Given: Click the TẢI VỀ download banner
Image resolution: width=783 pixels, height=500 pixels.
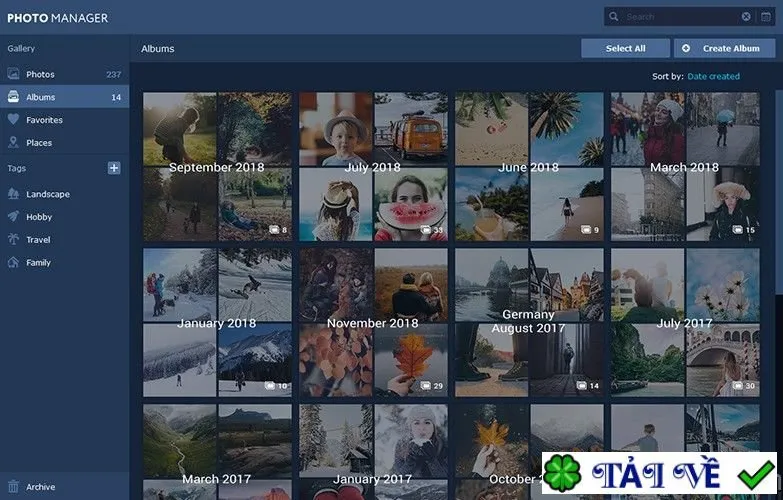Looking at the screenshot, I should (x=659, y=473).
